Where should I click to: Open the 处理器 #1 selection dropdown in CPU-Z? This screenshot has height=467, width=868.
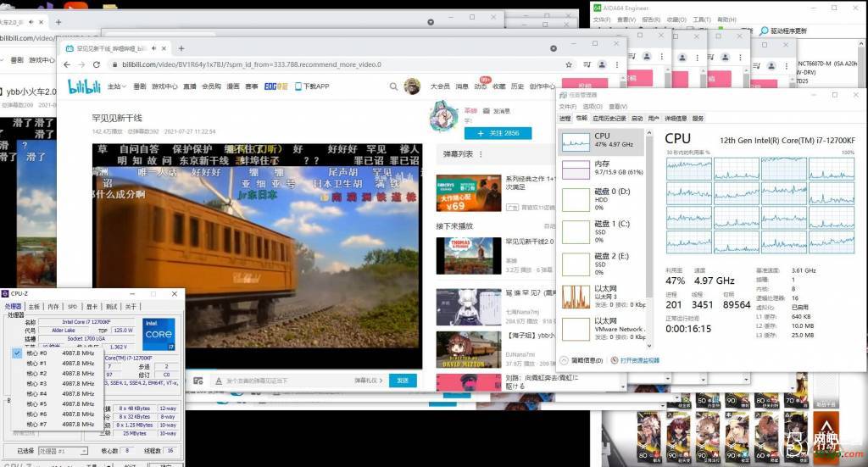click(64, 451)
